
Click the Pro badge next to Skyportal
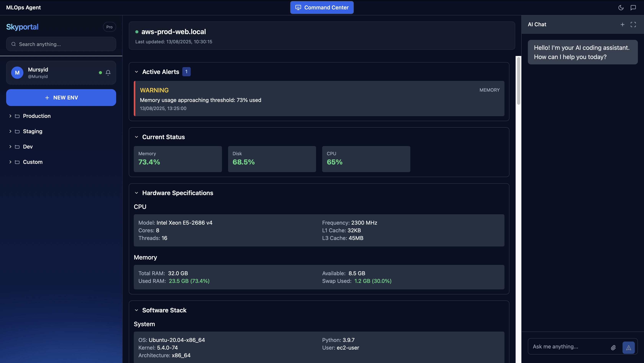(x=109, y=27)
